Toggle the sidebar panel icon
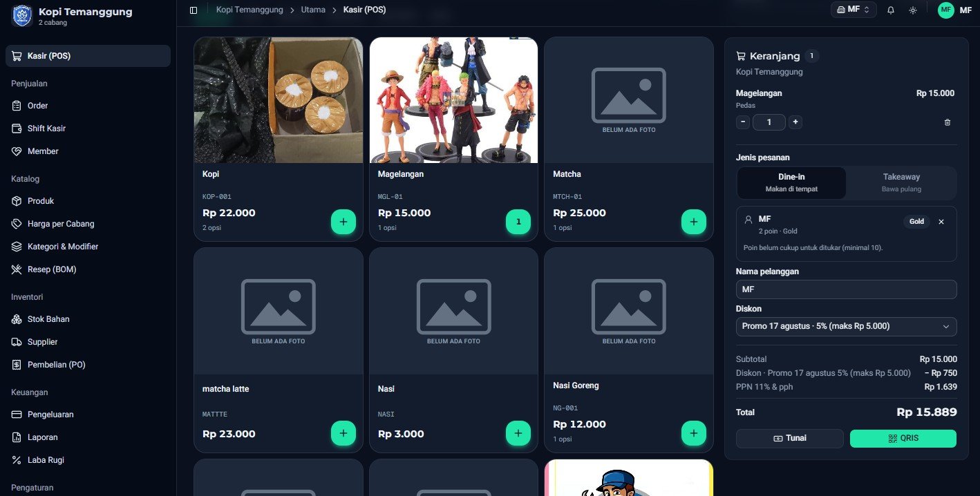 point(194,10)
